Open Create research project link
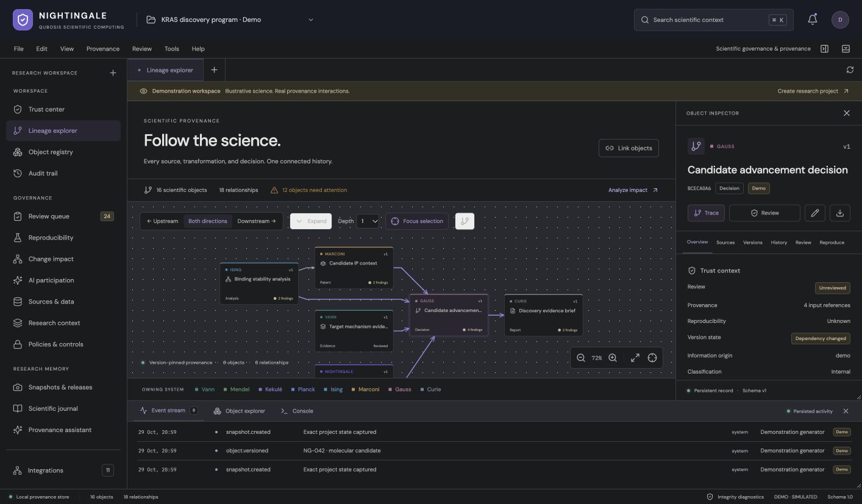Image resolution: width=862 pixels, height=504 pixels. point(813,91)
